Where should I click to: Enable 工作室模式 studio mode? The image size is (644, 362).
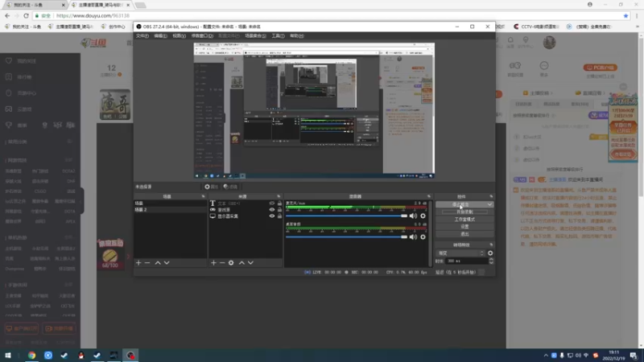464,220
